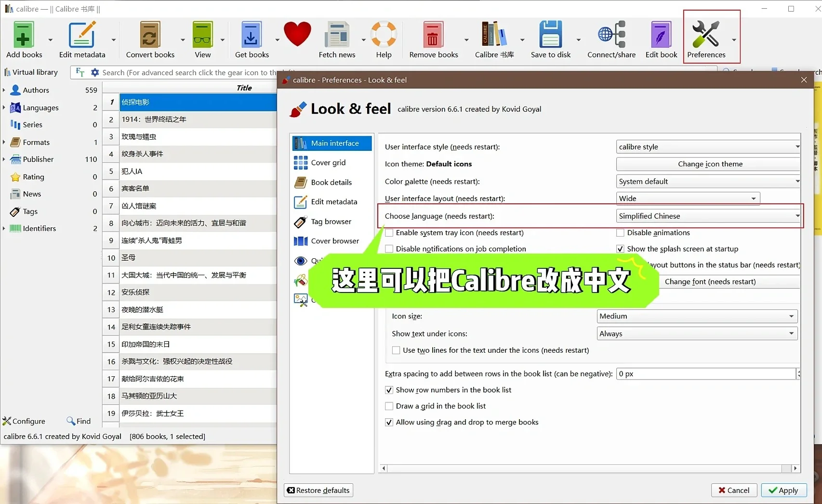Open the Calibre 书库 library icon
The height and width of the screenshot is (504, 822).
[x=494, y=34]
